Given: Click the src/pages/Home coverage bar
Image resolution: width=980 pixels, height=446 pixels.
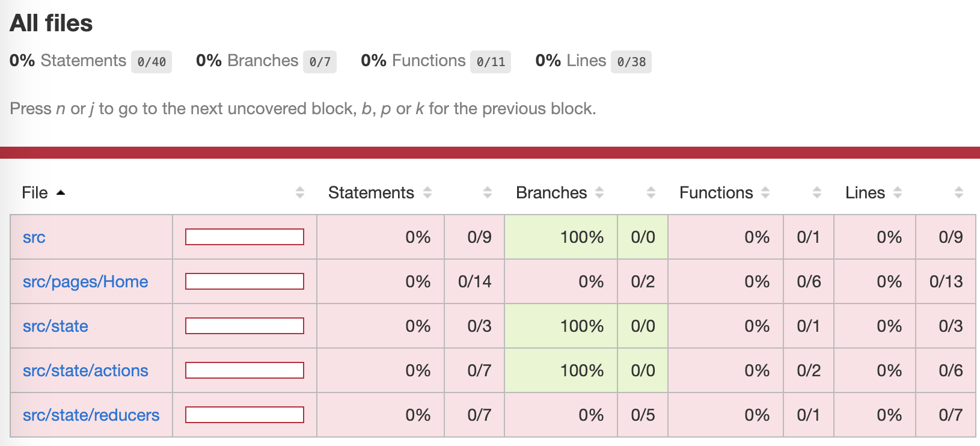Looking at the screenshot, I should (245, 281).
